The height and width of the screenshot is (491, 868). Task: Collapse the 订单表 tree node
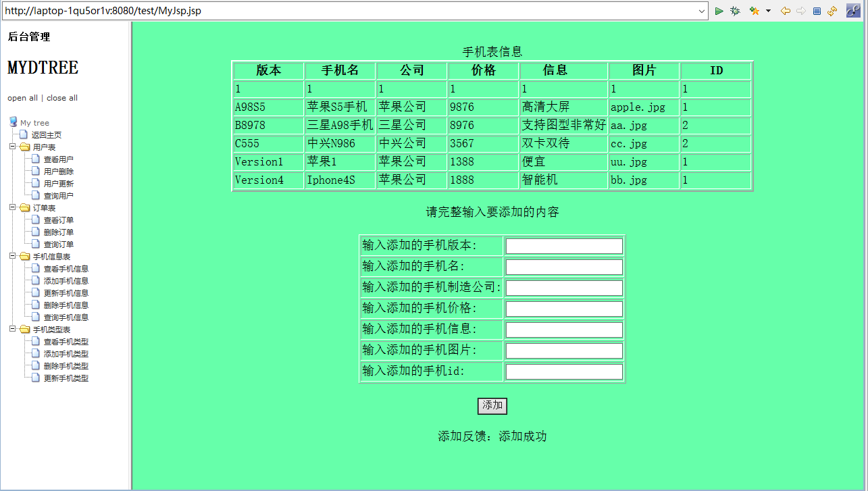[x=12, y=207]
